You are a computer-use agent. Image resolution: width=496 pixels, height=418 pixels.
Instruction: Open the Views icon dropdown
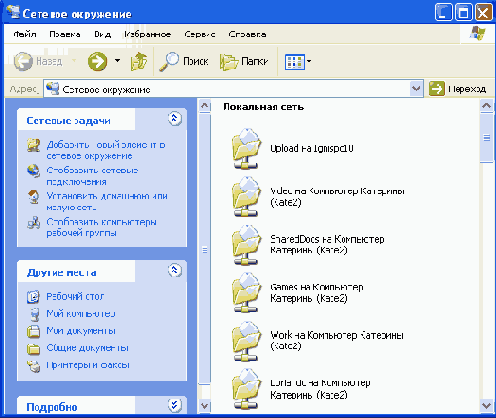tap(298, 62)
